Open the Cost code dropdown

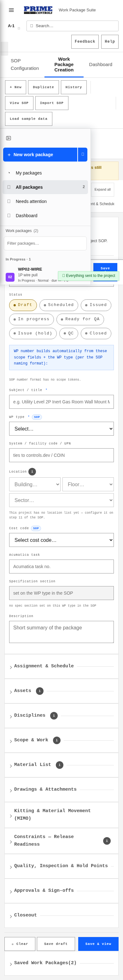(61, 540)
